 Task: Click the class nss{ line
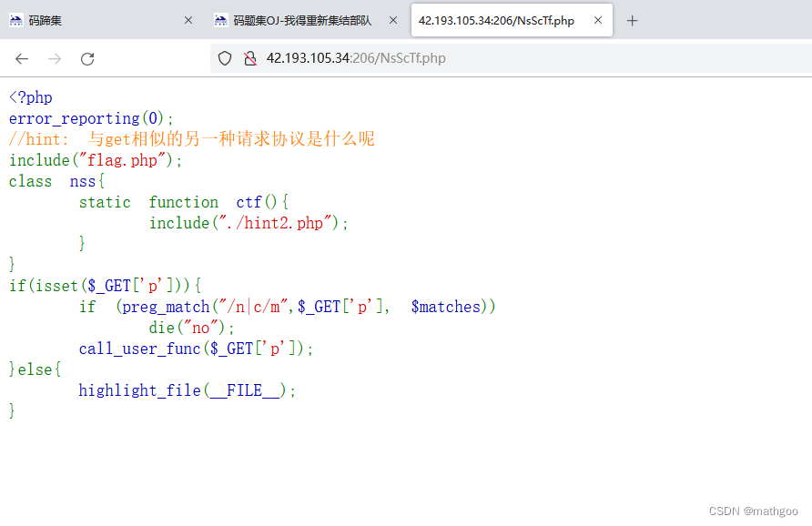click(x=57, y=181)
